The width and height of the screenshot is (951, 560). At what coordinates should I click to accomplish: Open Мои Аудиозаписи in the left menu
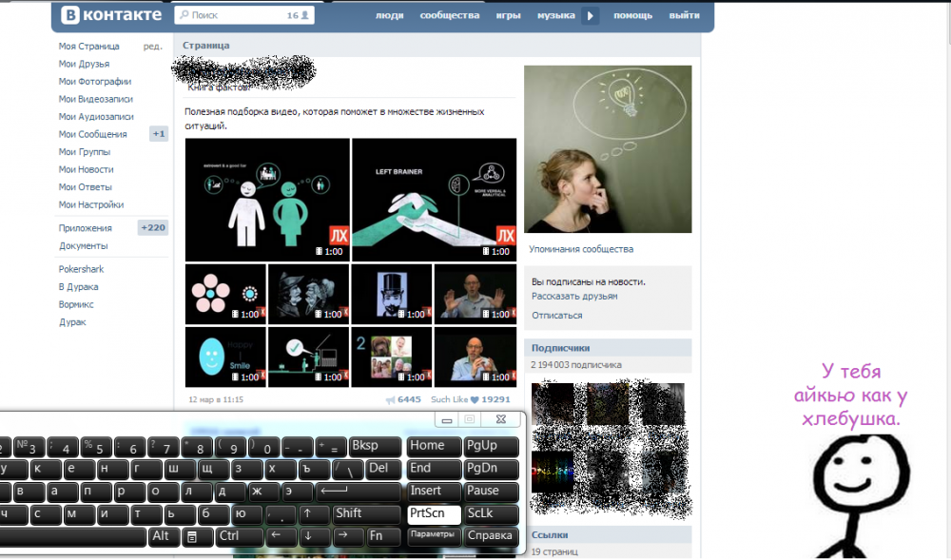pos(96,116)
